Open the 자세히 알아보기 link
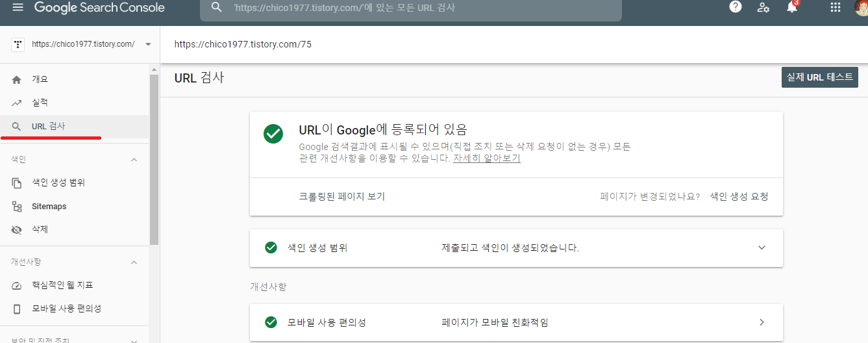Viewport: 868px width, 343px height. [487, 158]
